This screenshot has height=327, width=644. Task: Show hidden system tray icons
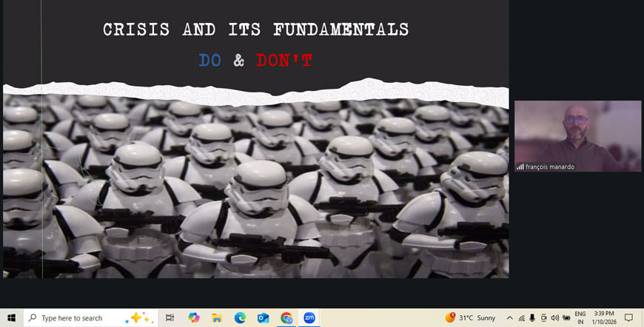509,317
